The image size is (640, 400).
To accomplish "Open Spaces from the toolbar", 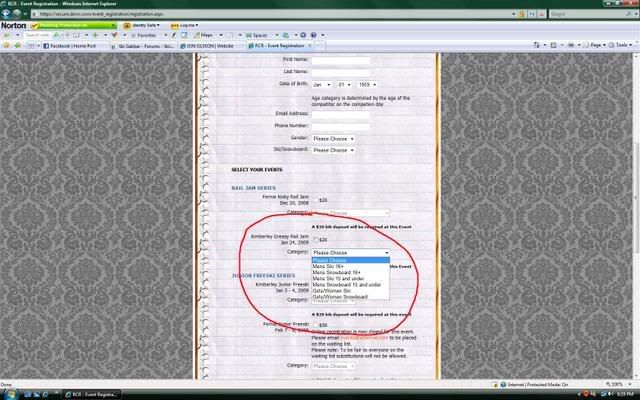I will point(257,34).
